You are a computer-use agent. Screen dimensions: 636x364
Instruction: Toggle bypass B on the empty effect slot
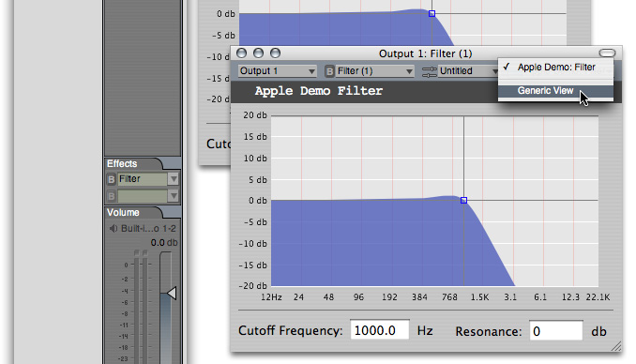click(111, 196)
